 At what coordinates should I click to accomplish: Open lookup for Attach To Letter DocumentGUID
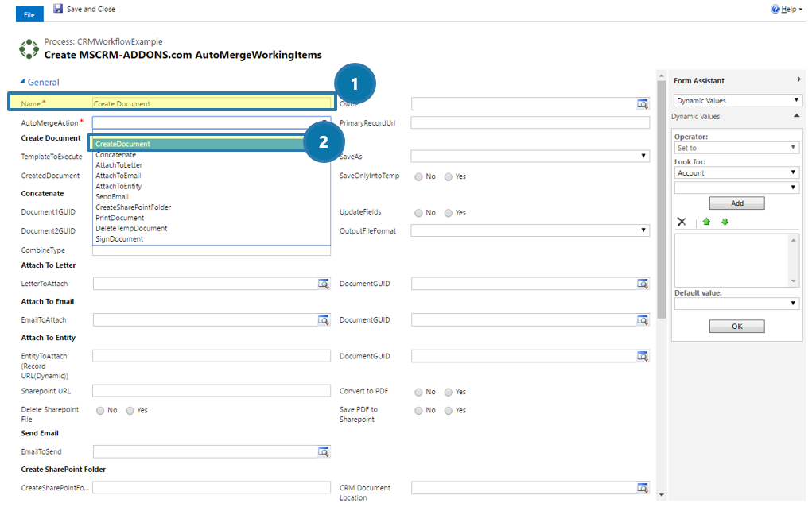pos(642,284)
